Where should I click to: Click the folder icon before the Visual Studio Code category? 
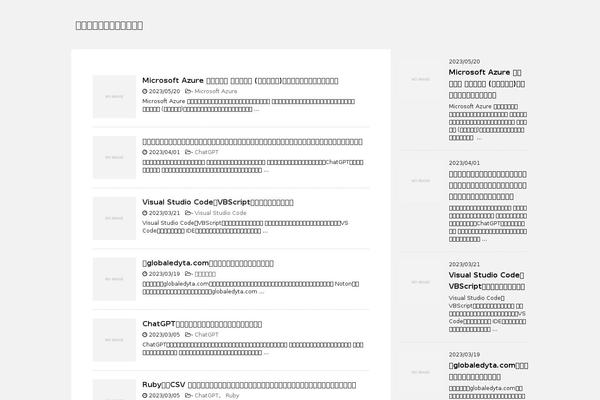(188, 213)
